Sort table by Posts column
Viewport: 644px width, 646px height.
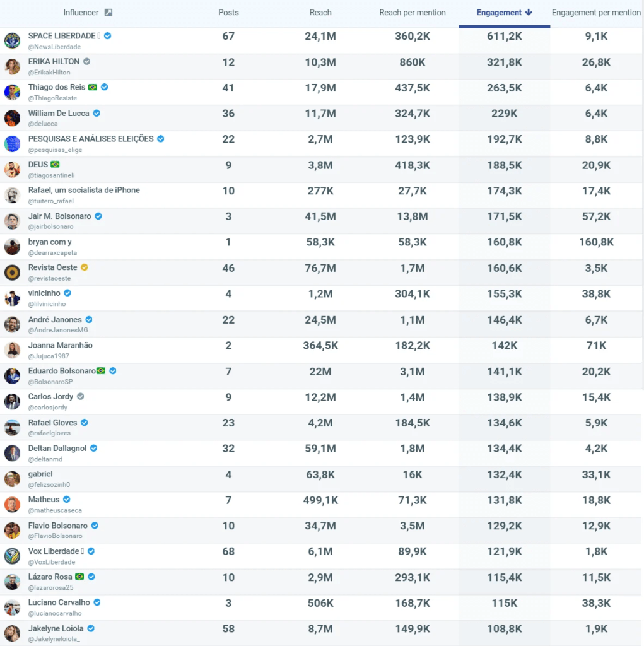coord(228,13)
